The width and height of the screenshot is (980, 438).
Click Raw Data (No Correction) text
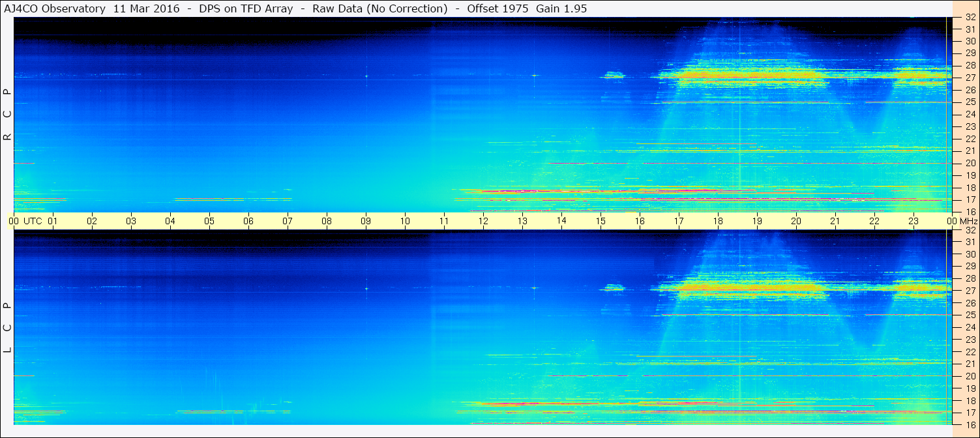point(380,8)
